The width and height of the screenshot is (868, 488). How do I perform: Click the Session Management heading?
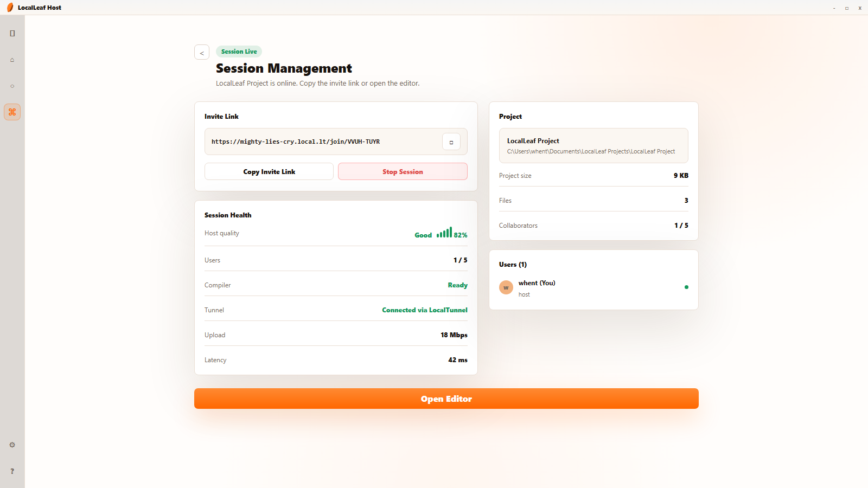[x=284, y=68]
